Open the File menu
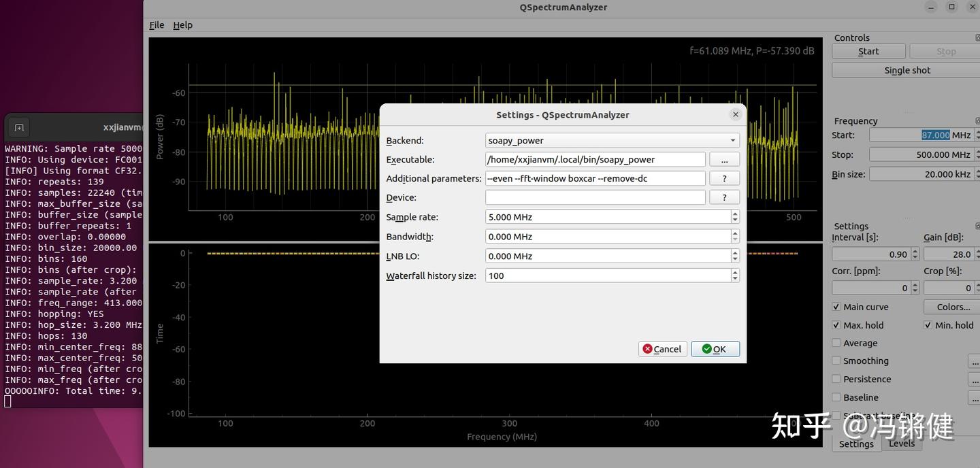 pos(156,24)
